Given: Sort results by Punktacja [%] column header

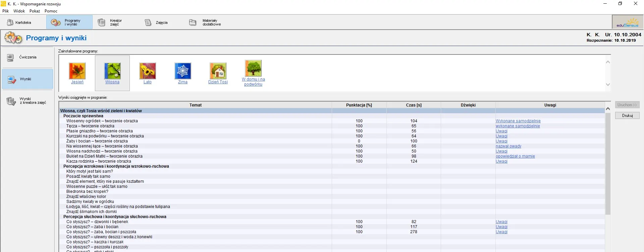Looking at the screenshot, I should tap(359, 105).
